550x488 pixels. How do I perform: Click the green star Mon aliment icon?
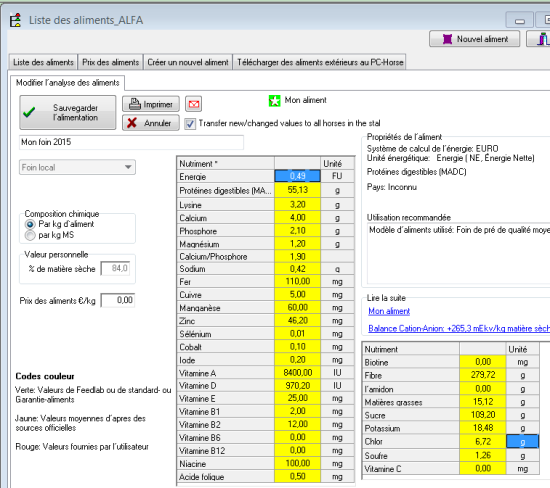click(x=274, y=101)
